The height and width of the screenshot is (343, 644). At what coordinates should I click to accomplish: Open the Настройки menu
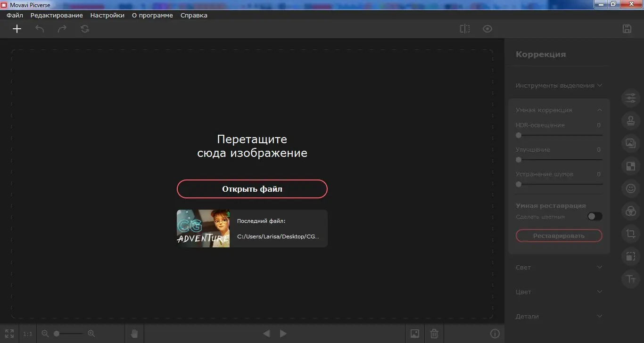(x=107, y=15)
